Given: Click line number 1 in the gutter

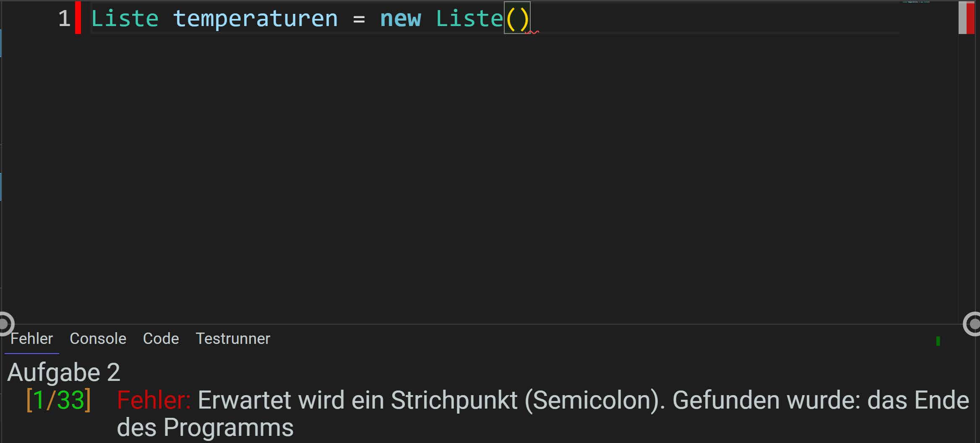Looking at the screenshot, I should tap(64, 18).
